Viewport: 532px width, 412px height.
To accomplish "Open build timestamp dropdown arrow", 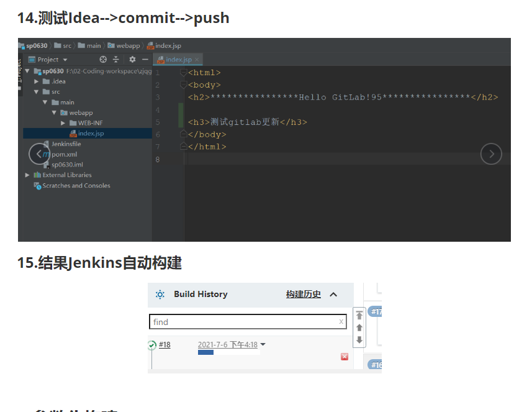I will [263, 344].
